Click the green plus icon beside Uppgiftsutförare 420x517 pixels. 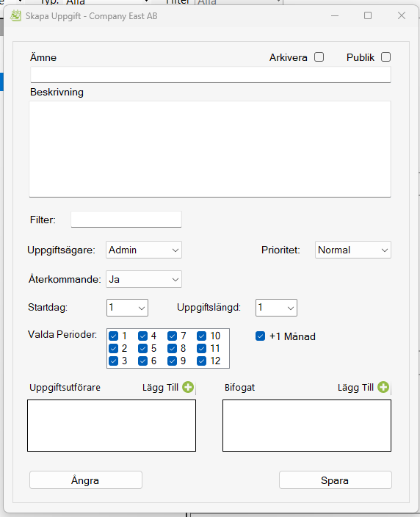pyautogui.click(x=188, y=387)
